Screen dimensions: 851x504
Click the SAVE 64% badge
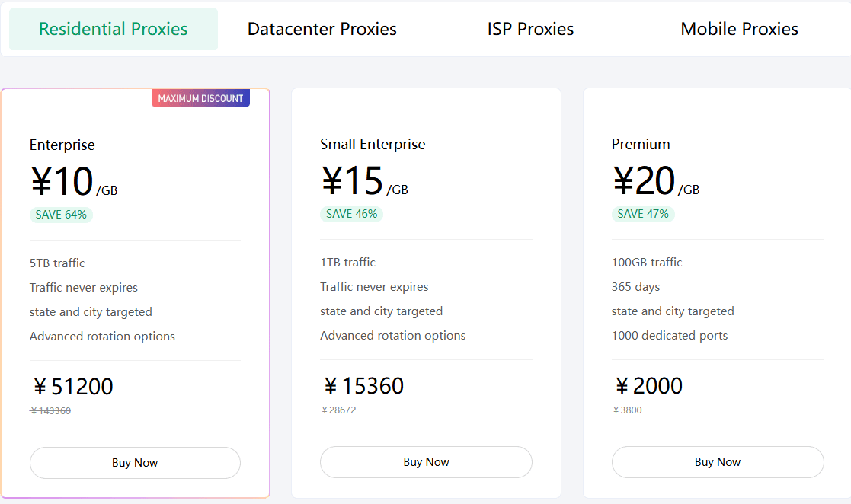coord(61,215)
